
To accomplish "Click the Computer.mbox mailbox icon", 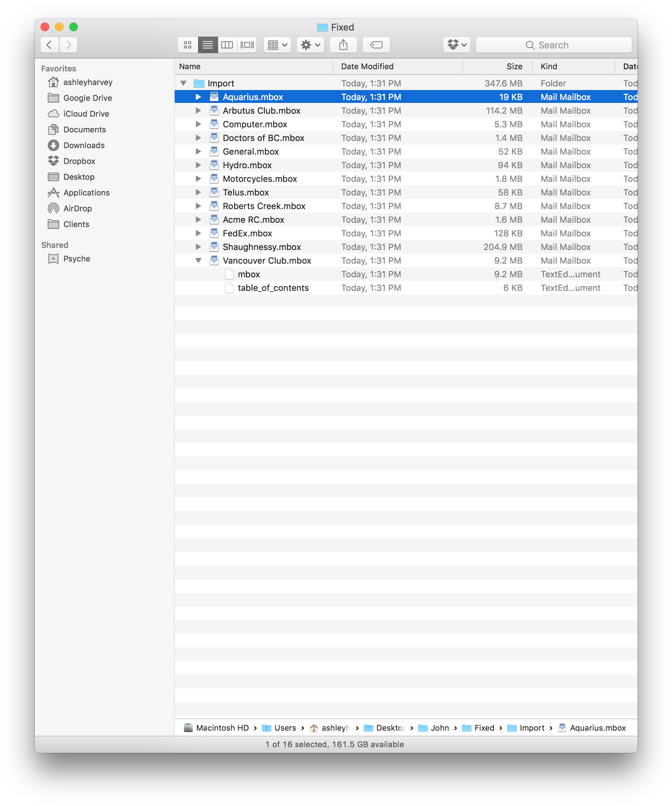I will (214, 124).
